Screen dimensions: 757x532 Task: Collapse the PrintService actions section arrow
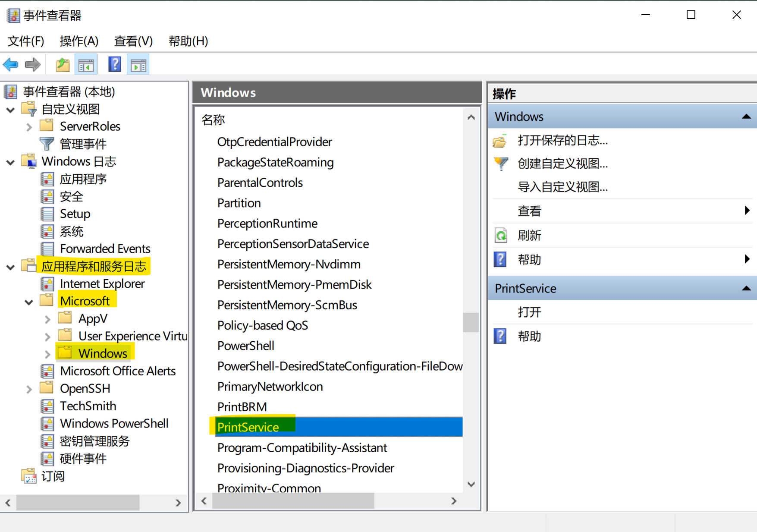point(746,288)
